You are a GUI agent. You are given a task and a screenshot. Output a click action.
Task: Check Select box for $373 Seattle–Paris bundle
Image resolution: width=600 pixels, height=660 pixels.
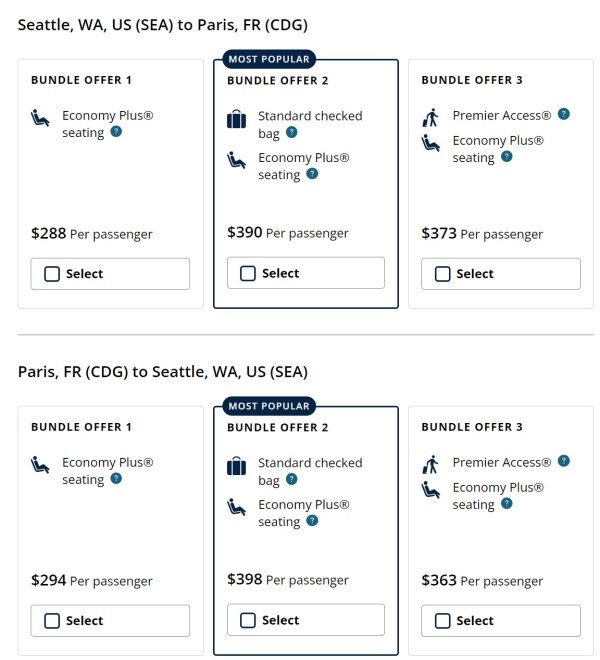click(443, 273)
